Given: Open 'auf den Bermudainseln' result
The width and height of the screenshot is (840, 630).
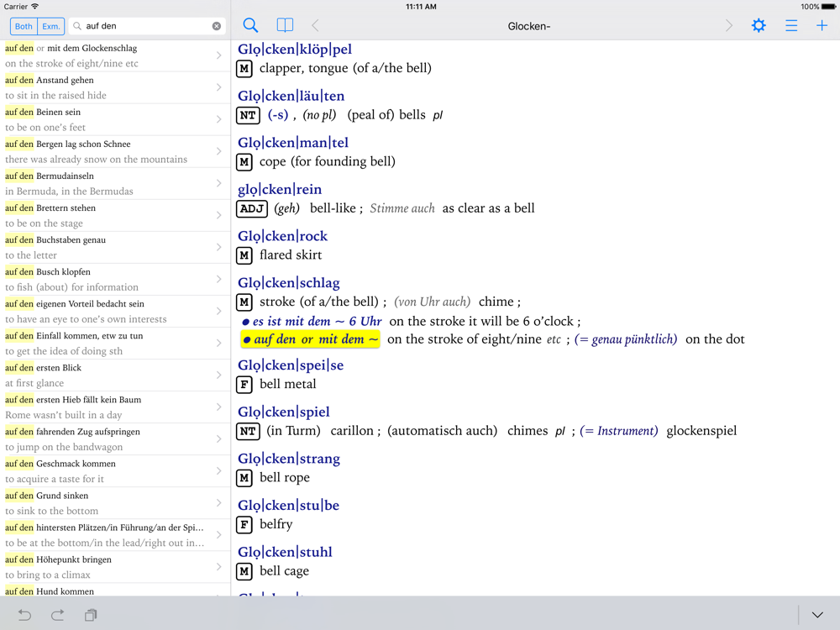Looking at the screenshot, I should point(115,183).
